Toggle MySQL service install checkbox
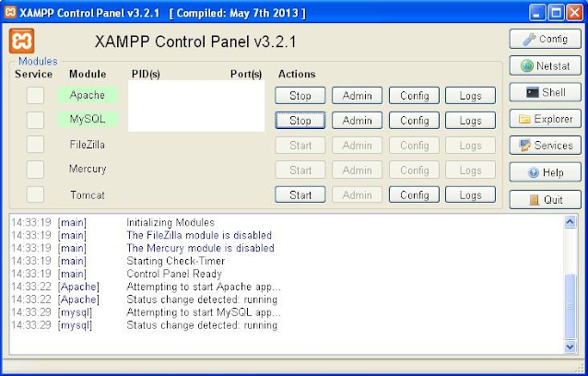This screenshot has width=588, height=376. coord(35,120)
